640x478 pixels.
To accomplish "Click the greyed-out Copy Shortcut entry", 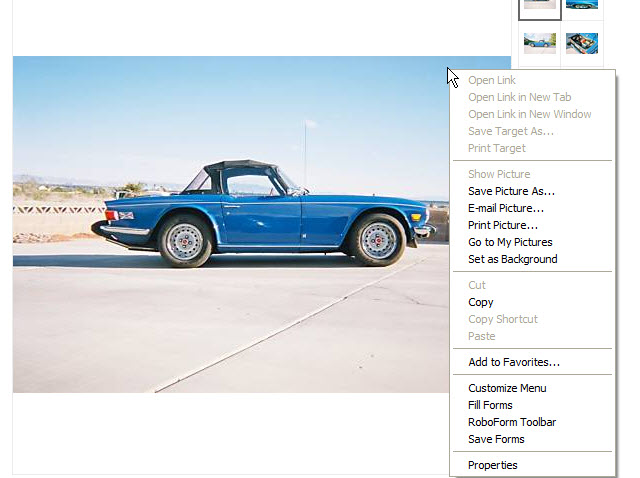I will [502, 319].
